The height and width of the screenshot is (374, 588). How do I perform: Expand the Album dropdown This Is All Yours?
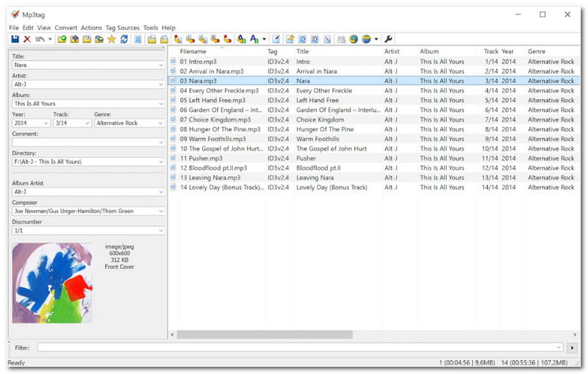click(161, 104)
